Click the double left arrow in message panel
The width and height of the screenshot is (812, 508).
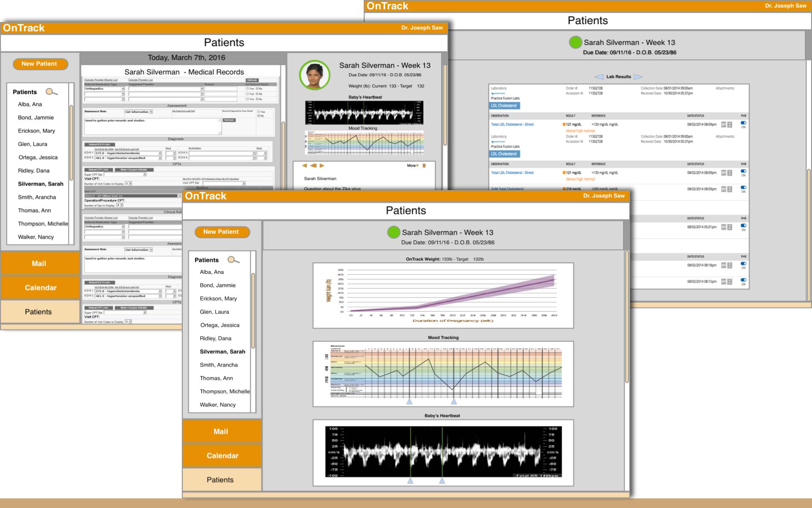pyautogui.click(x=313, y=166)
